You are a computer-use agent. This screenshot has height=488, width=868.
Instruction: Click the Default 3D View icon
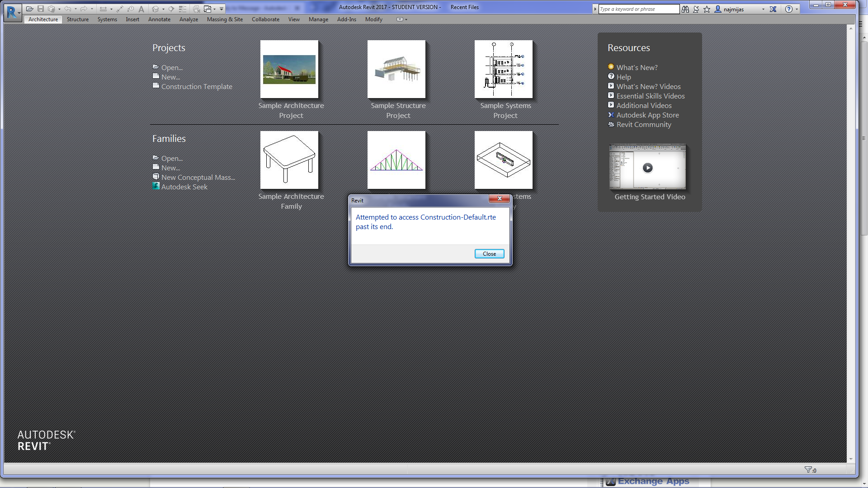tap(156, 9)
